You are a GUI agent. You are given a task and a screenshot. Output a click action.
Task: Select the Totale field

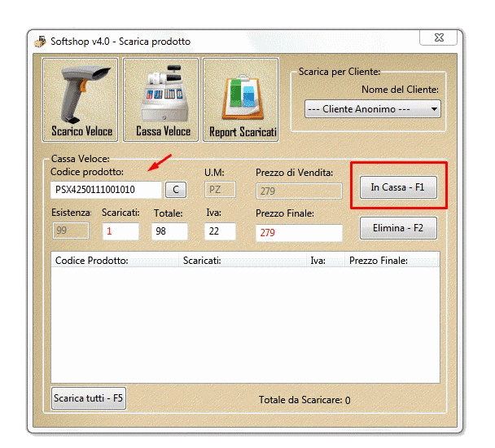coord(169,231)
